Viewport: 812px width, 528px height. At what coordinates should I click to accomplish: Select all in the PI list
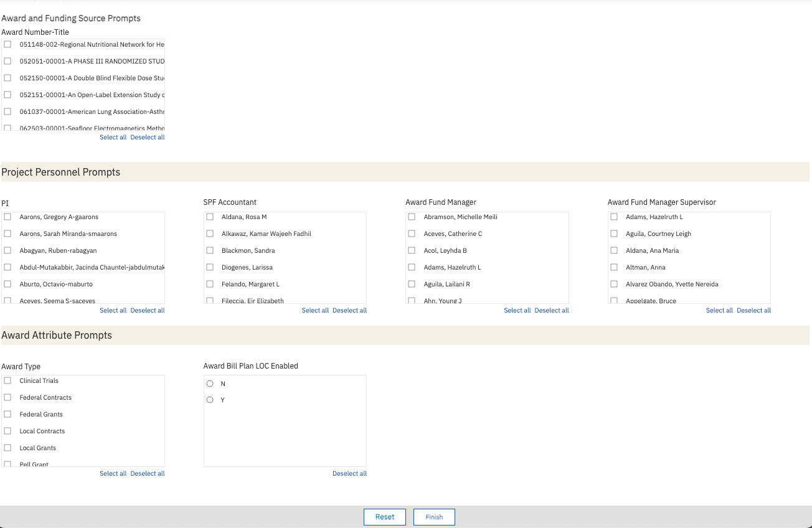pos(113,310)
